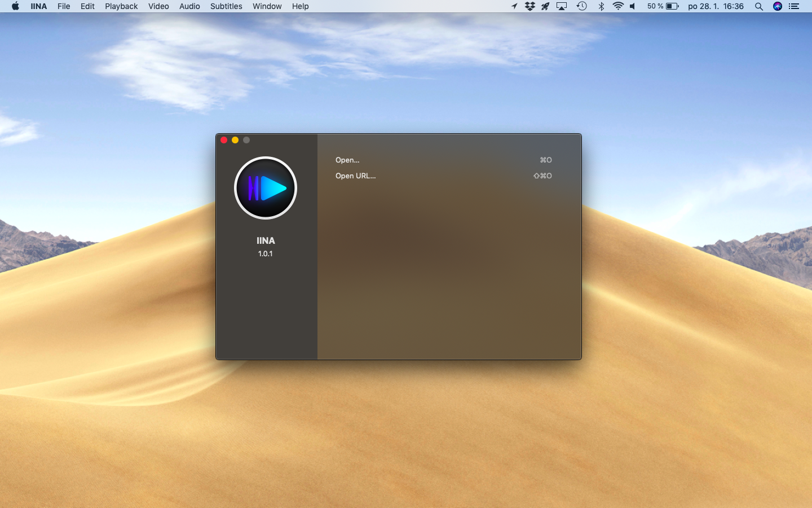812x508 pixels.
Task: Open the Subtitles menu
Action: (x=226, y=6)
